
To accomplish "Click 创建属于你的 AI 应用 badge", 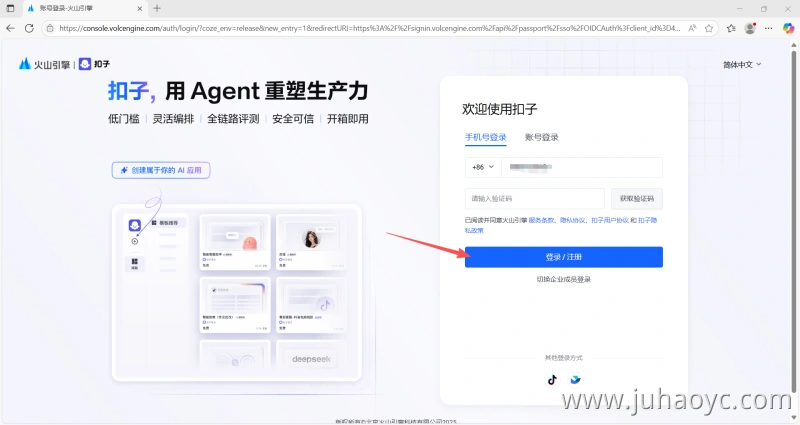I will [x=161, y=170].
